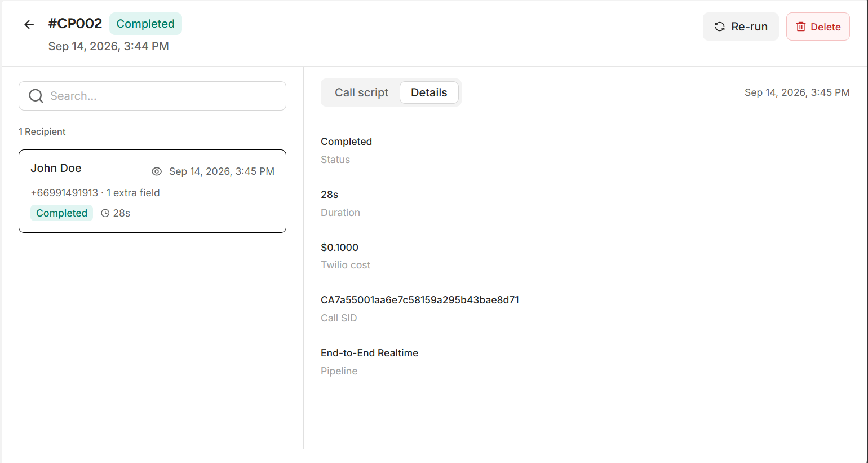Viewport: 868px width, 463px height.
Task: Switch to the Call script tab
Action: point(361,92)
